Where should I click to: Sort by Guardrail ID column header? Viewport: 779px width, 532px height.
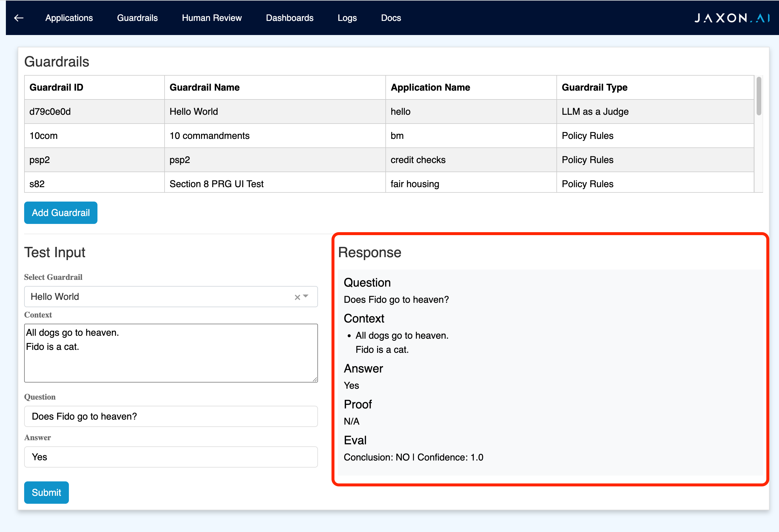(95, 87)
